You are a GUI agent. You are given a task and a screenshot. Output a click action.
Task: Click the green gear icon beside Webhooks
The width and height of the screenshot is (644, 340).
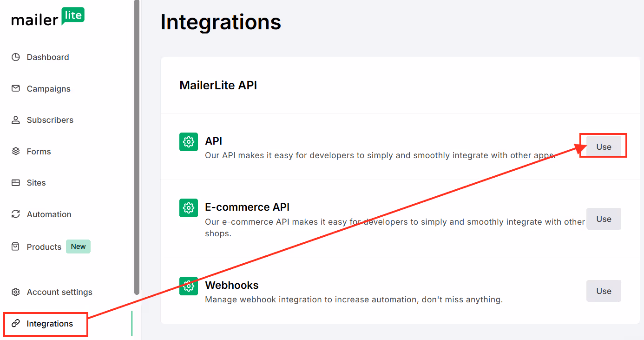pos(189,286)
